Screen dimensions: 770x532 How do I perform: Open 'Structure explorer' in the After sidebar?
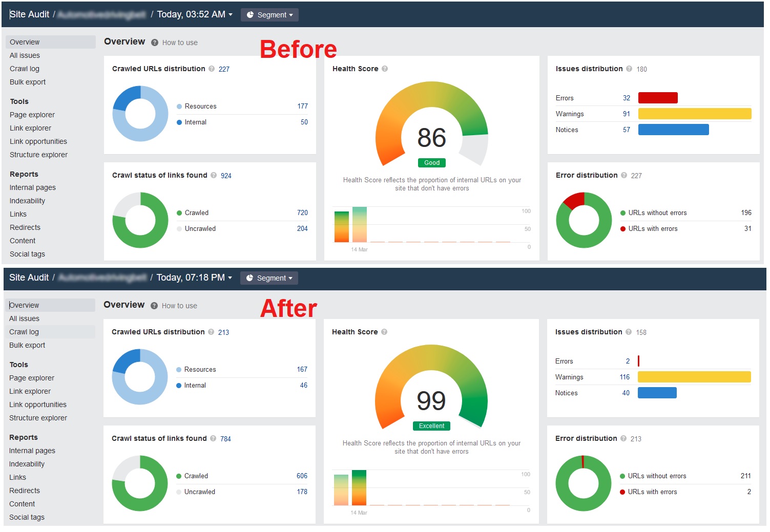38,418
